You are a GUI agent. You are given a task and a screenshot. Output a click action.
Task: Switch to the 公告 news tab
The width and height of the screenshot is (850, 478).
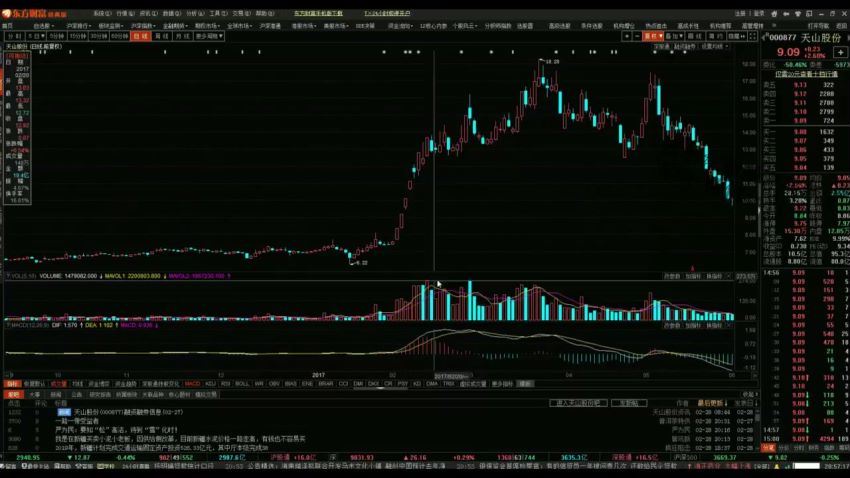tap(76, 395)
